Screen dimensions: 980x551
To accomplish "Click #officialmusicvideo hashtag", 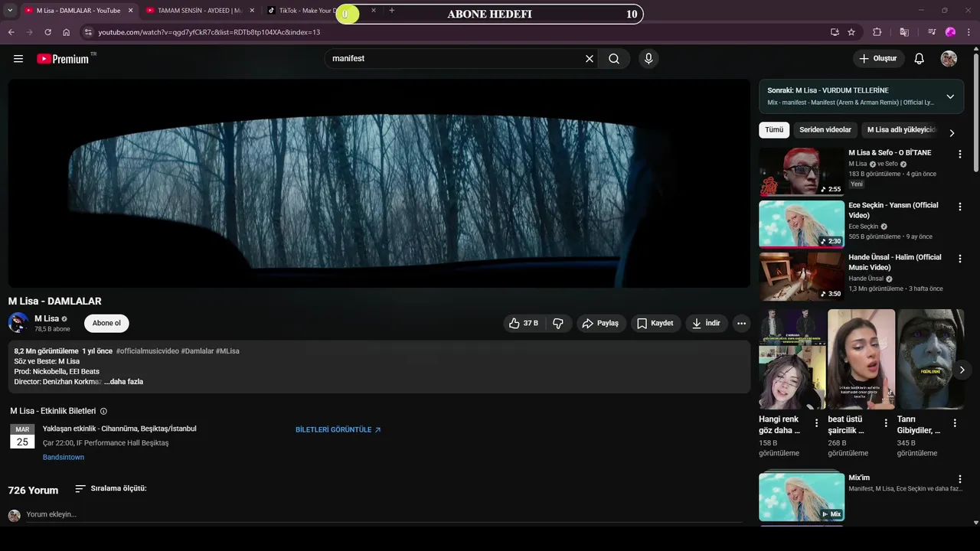I will pyautogui.click(x=147, y=351).
